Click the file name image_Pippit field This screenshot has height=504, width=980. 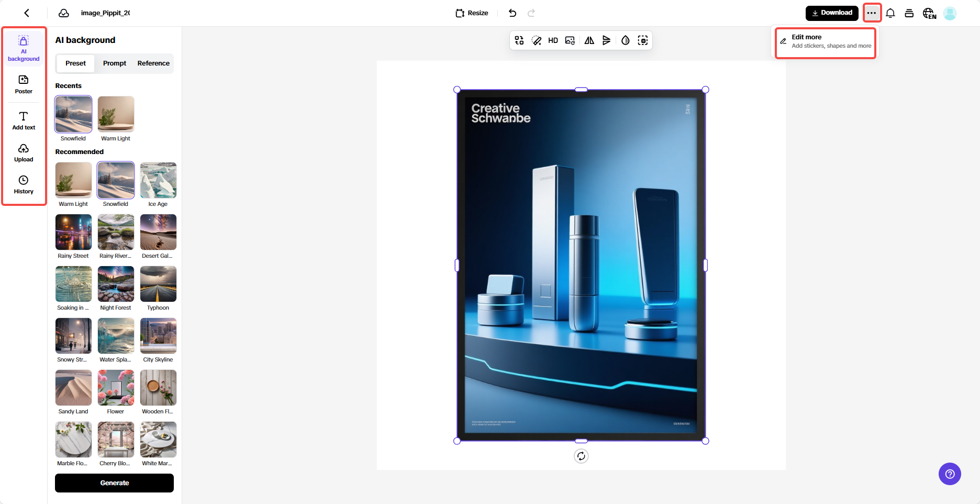click(105, 13)
